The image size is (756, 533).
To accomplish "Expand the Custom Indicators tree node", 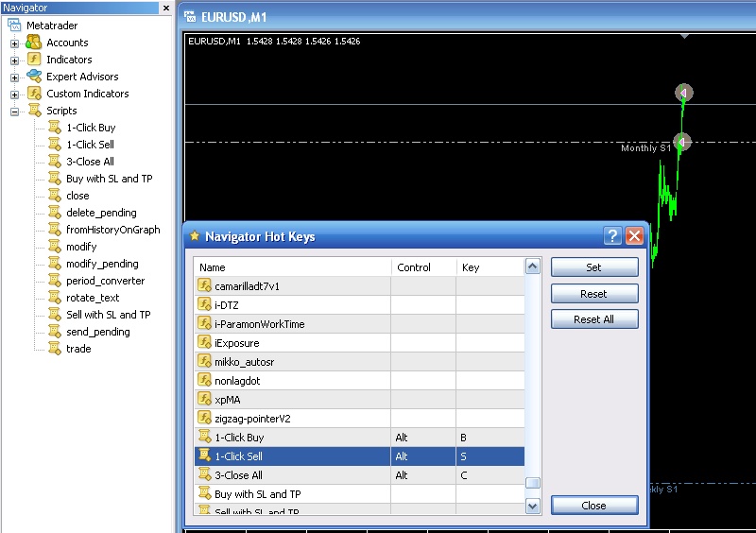I will click(14, 95).
